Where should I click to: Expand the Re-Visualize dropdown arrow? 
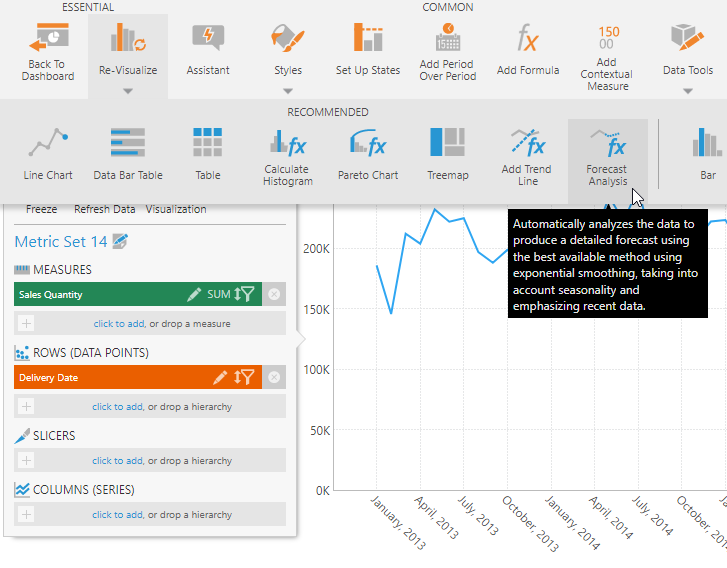pos(128,90)
